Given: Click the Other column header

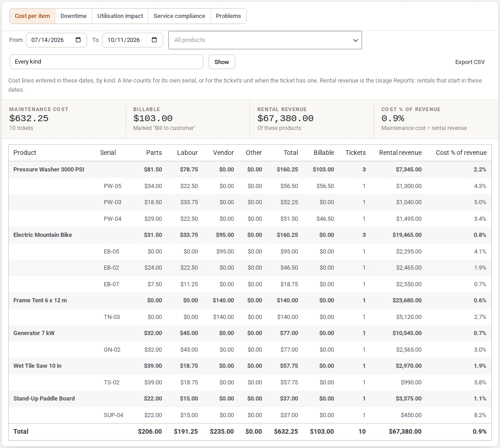Looking at the screenshot, I should [x=254, y=153].
